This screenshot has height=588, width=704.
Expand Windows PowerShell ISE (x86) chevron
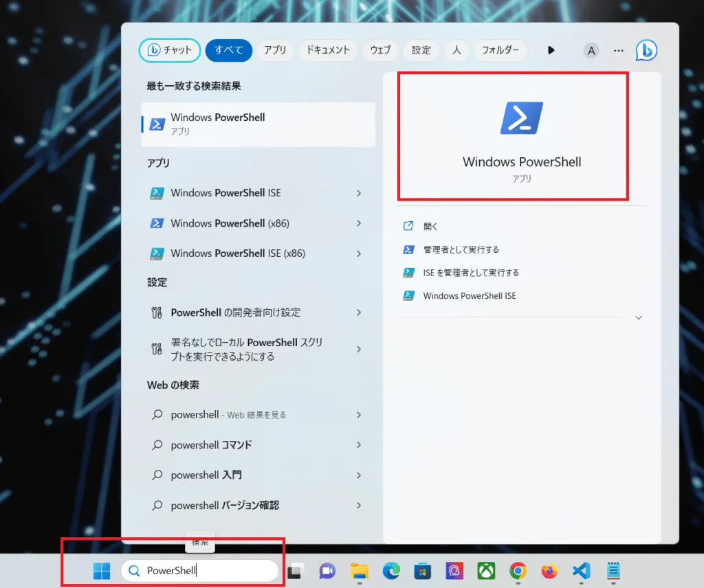359,254
